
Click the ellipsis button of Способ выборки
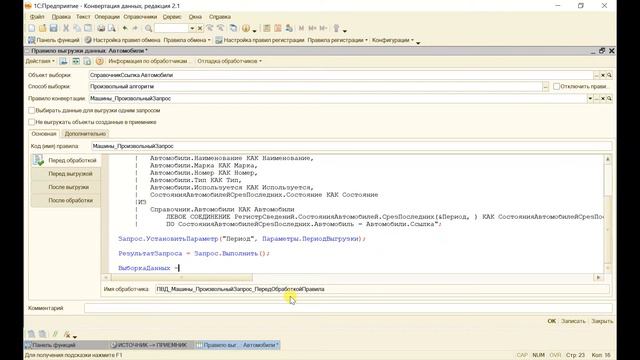(x=545, y=87)
